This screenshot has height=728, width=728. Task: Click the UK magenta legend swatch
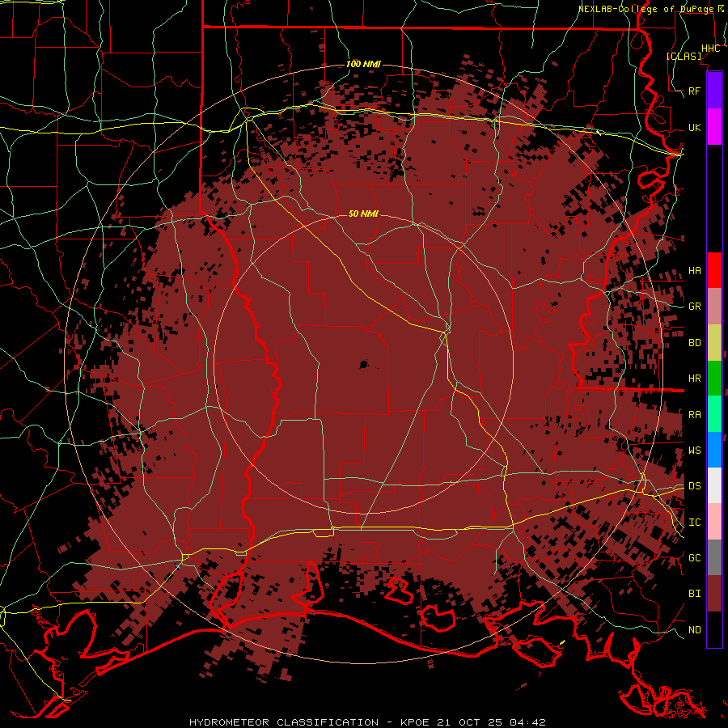(714, 127)
